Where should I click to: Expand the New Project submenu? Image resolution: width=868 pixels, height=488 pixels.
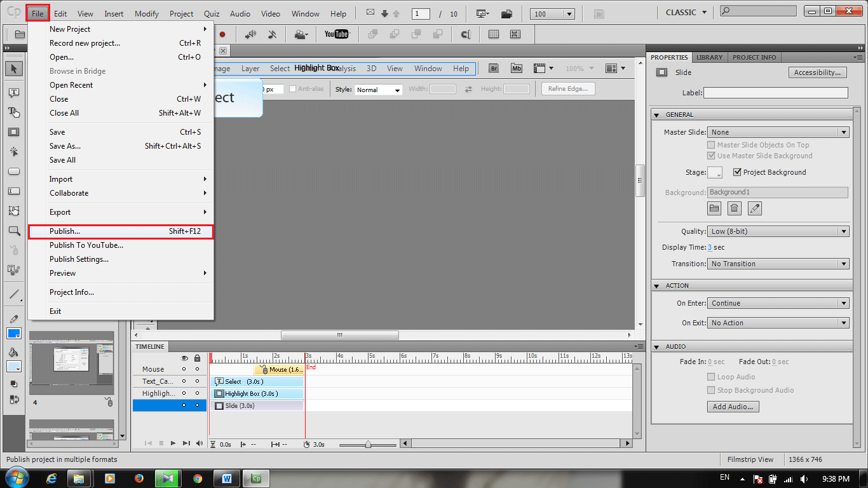(121, 29)
